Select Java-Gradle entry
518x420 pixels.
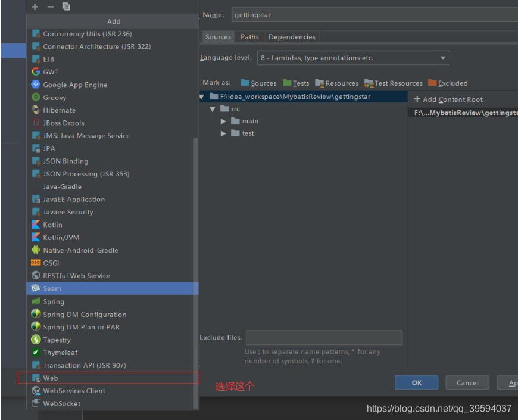coord(113,186)
